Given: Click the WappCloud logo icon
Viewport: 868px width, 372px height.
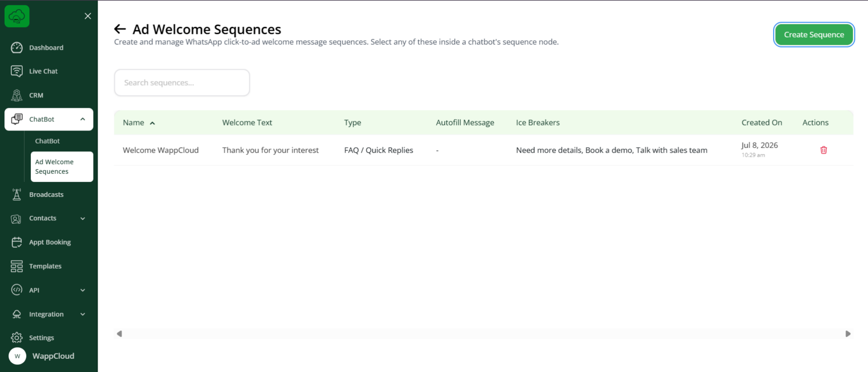Looking at the screenshot, I should 17,16.
